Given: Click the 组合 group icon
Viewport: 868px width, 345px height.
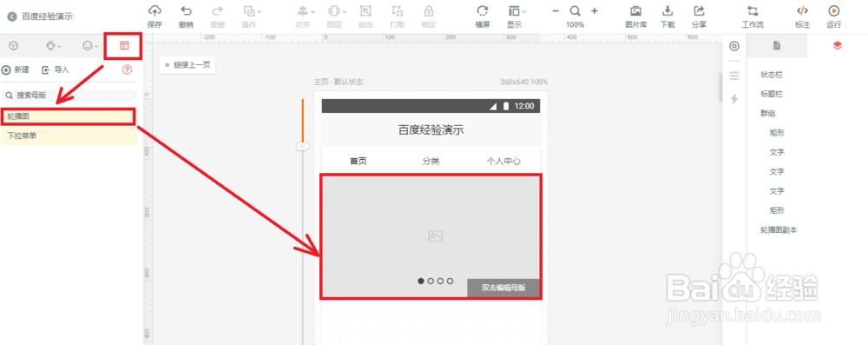Looking at the screenshot, I should tap(365, 11).
